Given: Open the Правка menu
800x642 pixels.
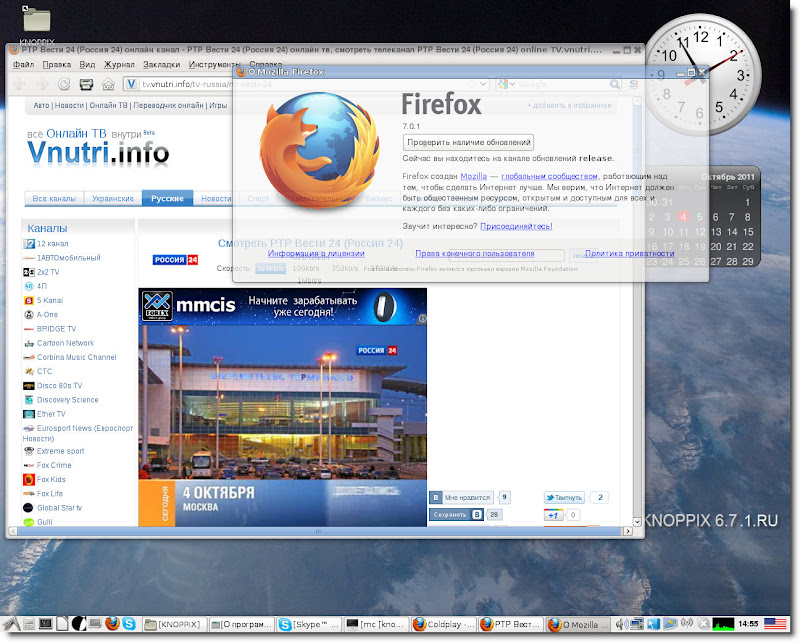Looking at the screenshot, I should (x=56, y=64).
